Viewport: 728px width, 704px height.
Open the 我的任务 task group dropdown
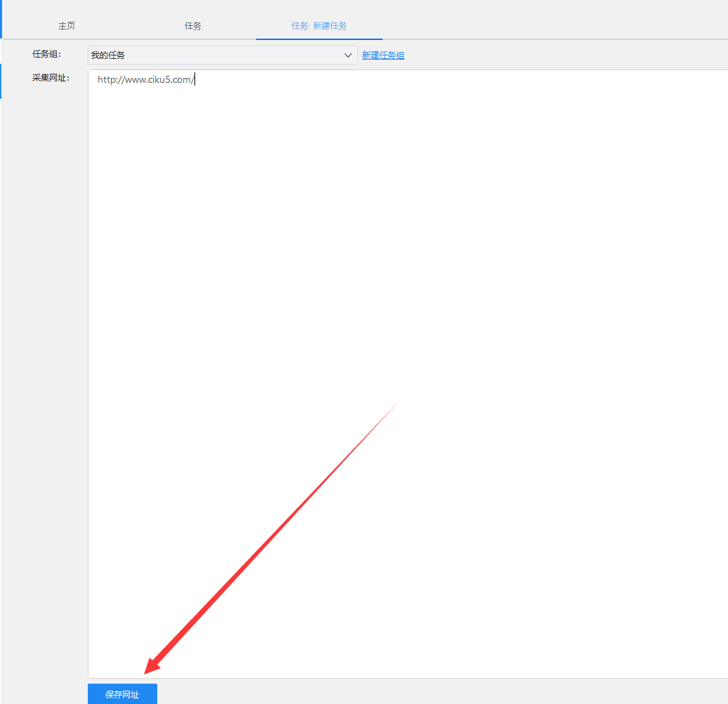click(x=223, y=55)
